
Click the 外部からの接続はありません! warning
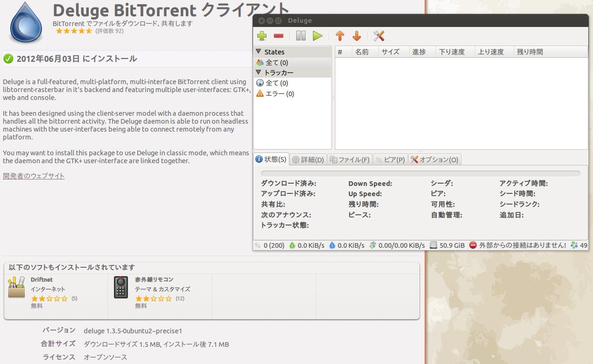(x=518, y=245)
